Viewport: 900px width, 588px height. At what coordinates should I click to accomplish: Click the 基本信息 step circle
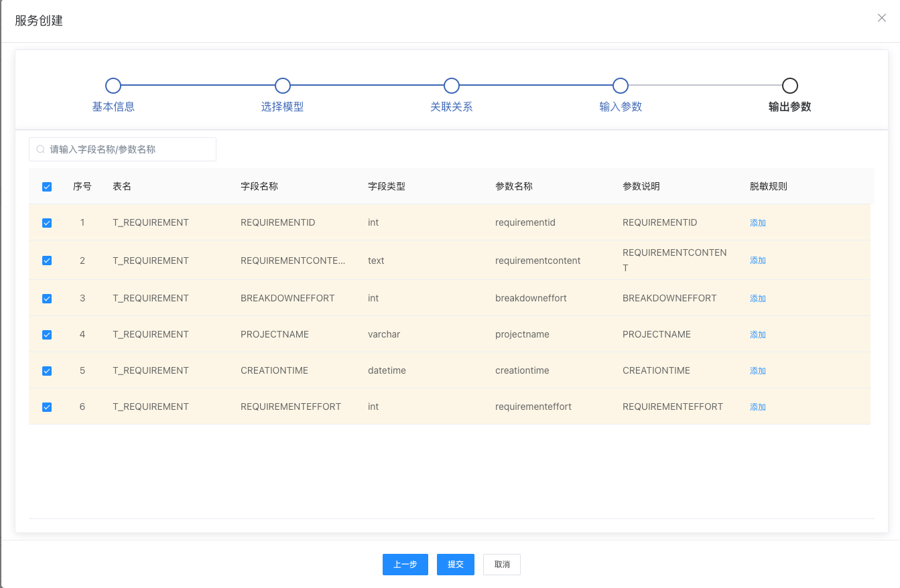coord(113,86)
